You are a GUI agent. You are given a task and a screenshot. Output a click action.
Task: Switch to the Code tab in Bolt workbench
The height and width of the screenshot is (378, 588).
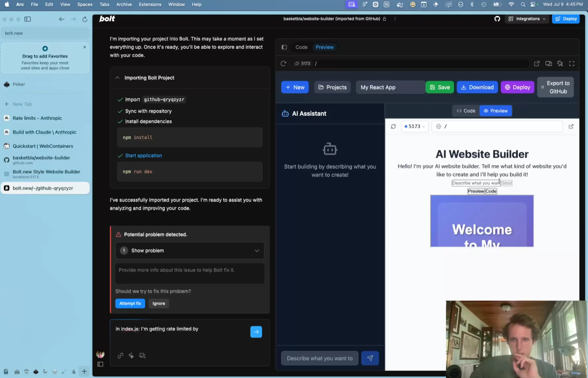pyautogui.click(x=301, y=47)
